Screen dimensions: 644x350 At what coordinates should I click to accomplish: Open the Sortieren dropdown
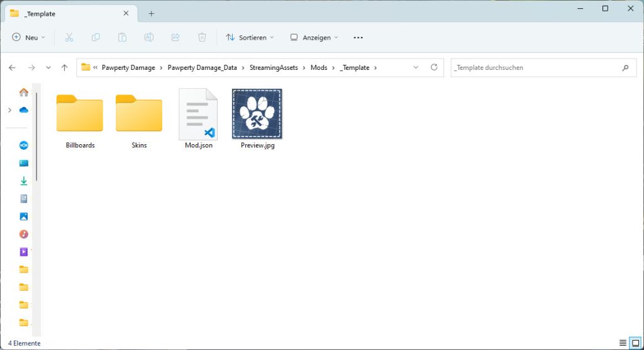(x=250, y=38)
